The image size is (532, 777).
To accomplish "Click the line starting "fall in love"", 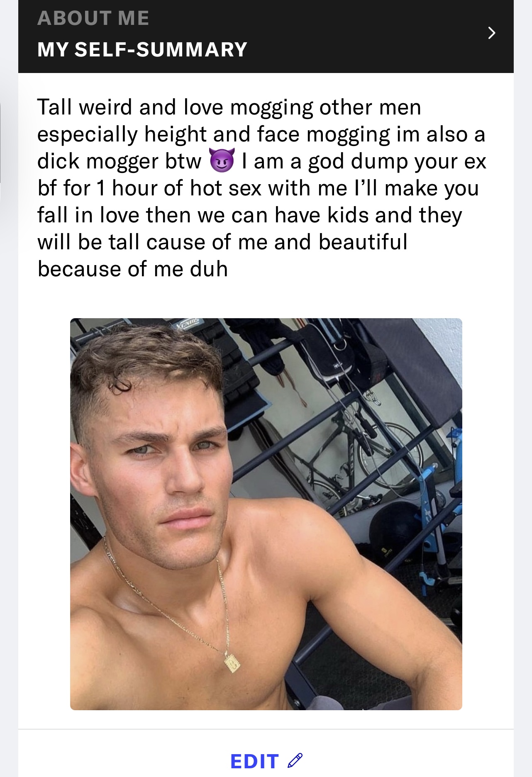I will point(249,215).
